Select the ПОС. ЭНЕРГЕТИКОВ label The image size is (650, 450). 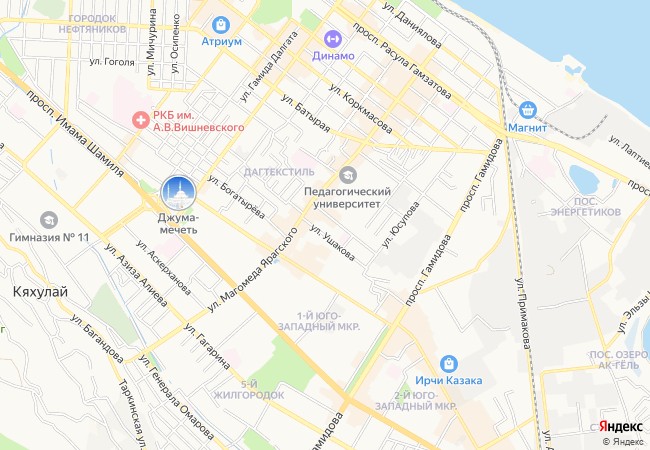[x=586, y=207]
